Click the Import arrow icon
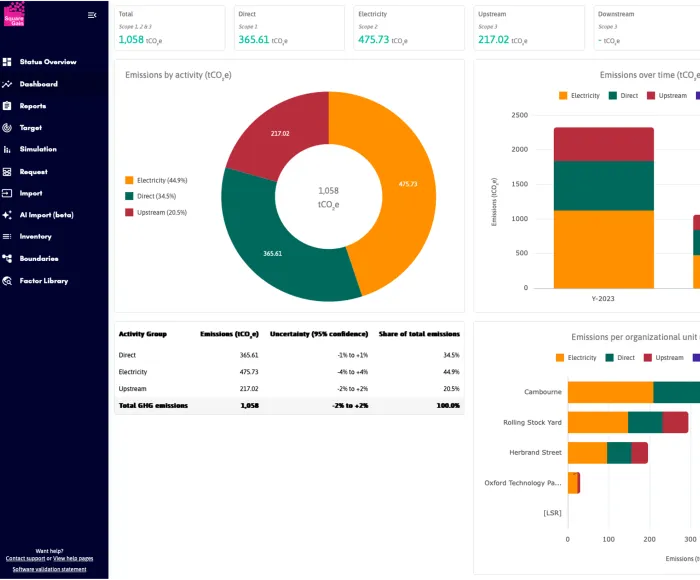This screenshot has width=700, height=580. click(7, 193)
